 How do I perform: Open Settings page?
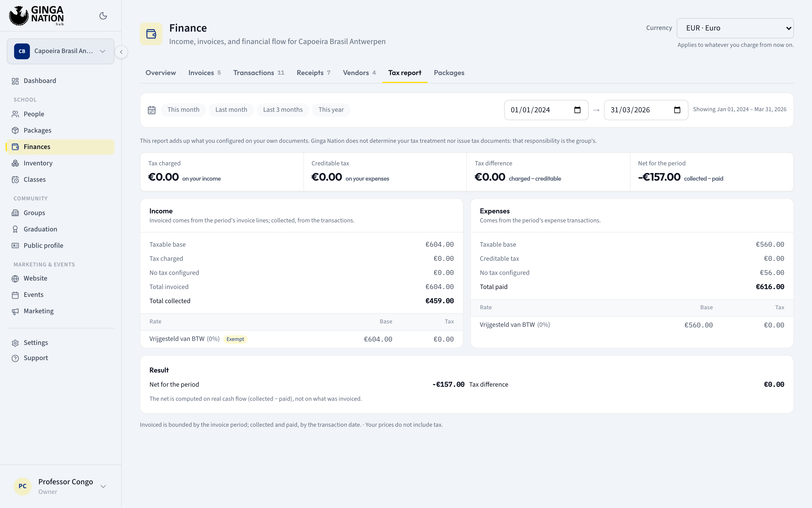tap(60, 343)
